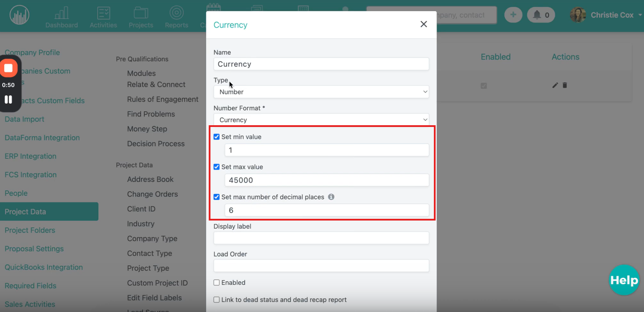Check the Enabled checkbox
The height and width of the screenshot is (312, 644).
[216, 283]
